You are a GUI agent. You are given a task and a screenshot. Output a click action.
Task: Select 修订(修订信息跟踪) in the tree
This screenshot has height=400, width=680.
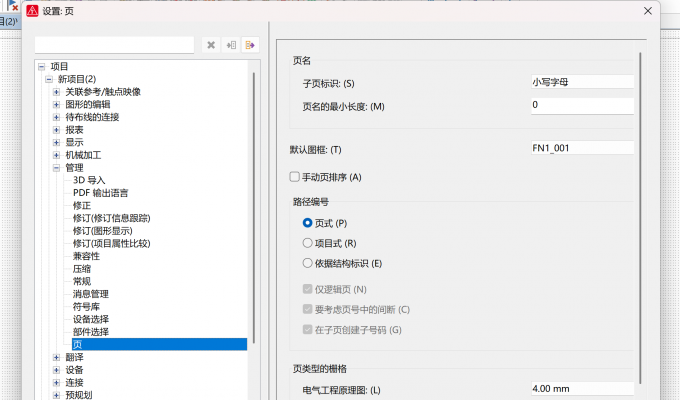pyautogui.click(x=111, y=218)
